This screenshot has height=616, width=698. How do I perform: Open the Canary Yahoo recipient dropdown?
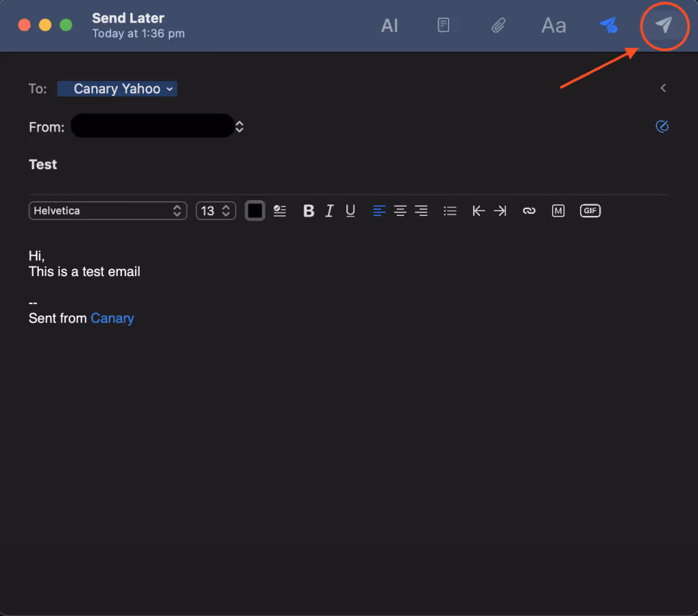pyautogui.click(x=117, y=89)
